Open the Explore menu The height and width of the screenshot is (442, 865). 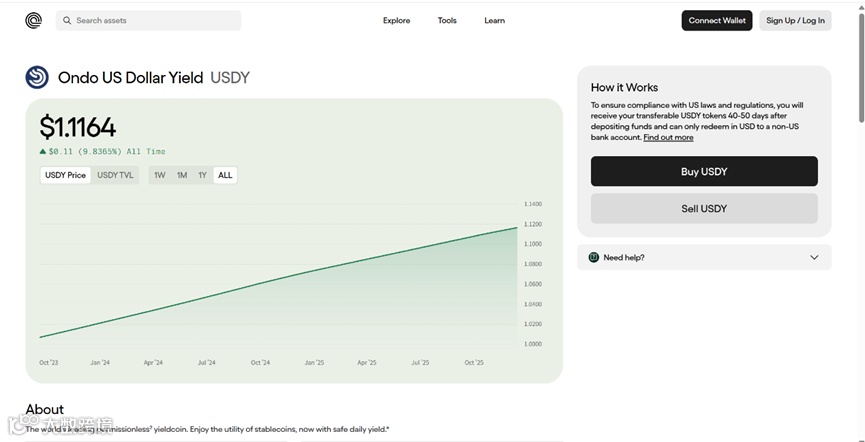coord(397,20)
